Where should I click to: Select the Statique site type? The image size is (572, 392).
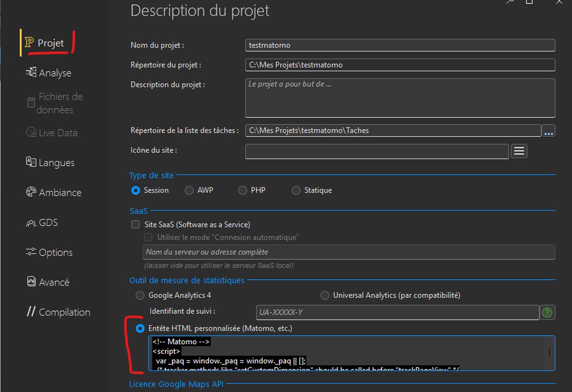296,191
